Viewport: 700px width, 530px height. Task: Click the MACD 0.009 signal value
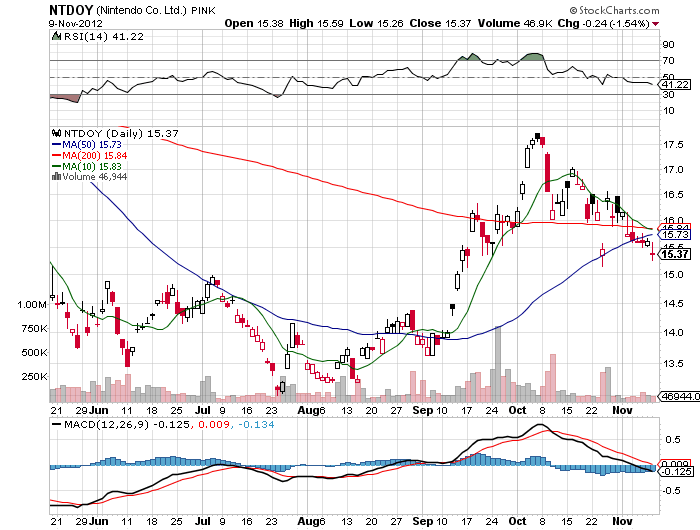213,424
